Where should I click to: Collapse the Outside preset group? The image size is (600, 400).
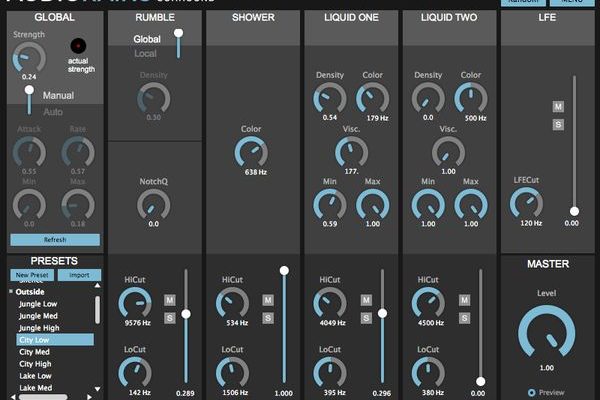click(x=12, y=292)
